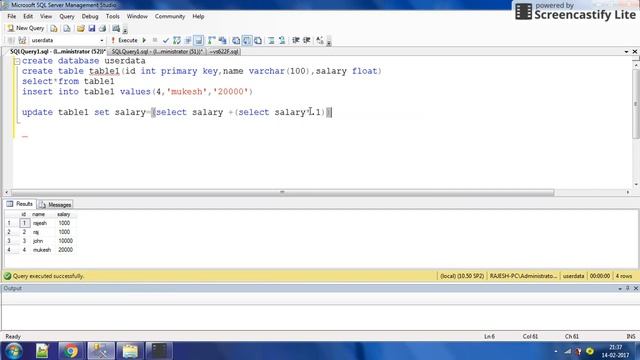Click the 'name' column header
This screenshot has width=640, height=360.
coord(38,214)
